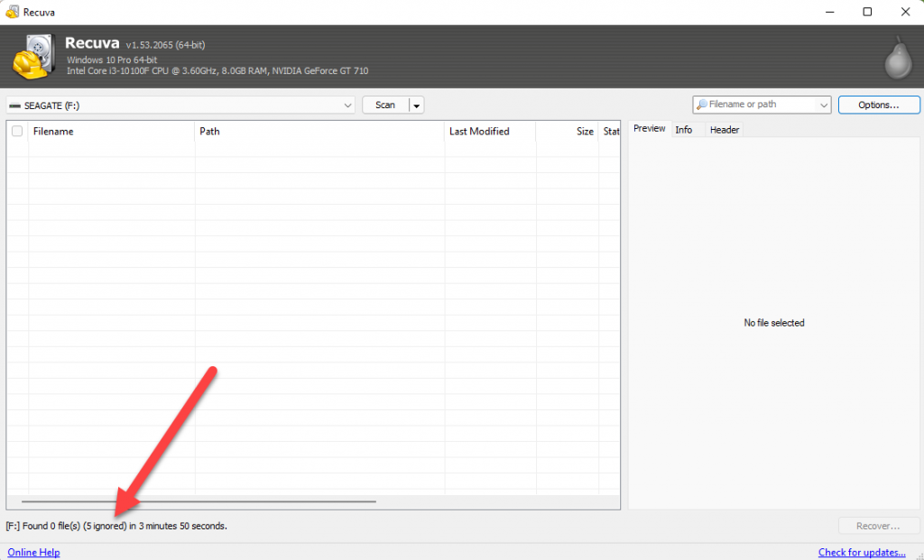Click the Recuva hard-drive logo in the banner
Image resolution: width=924 pixels, height=560 pixels.
(x=37, y=55)
